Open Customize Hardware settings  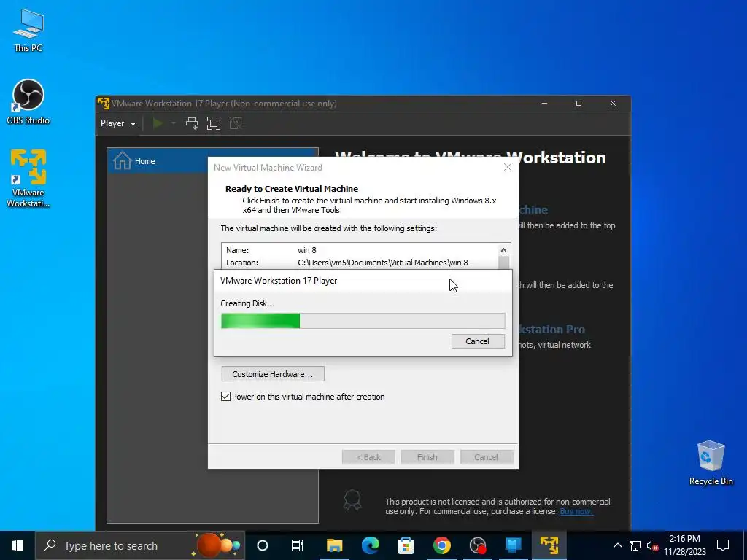point(273,374)
